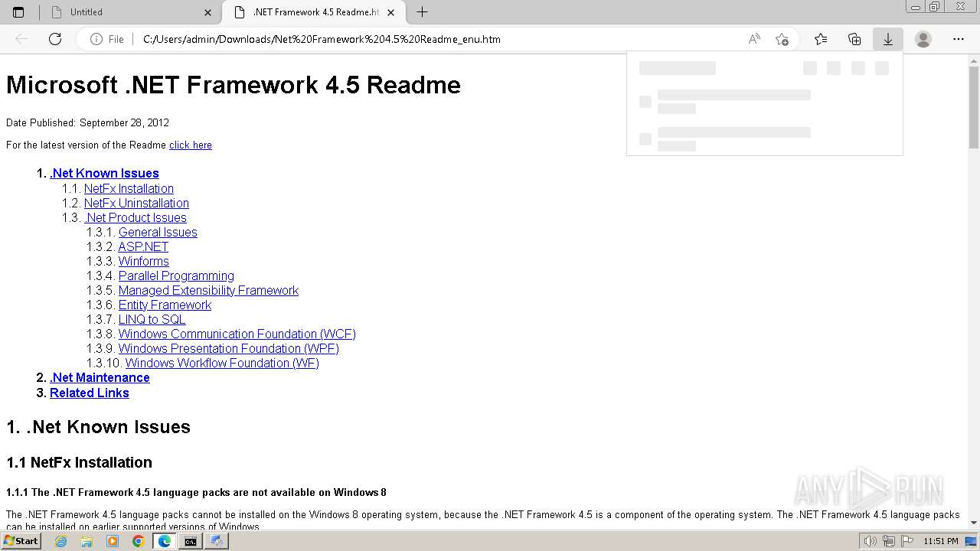Image resolution: width=980 pixels, height=551 pixels.
Task: Open the Downloads arrow icon
Action: 888,39
